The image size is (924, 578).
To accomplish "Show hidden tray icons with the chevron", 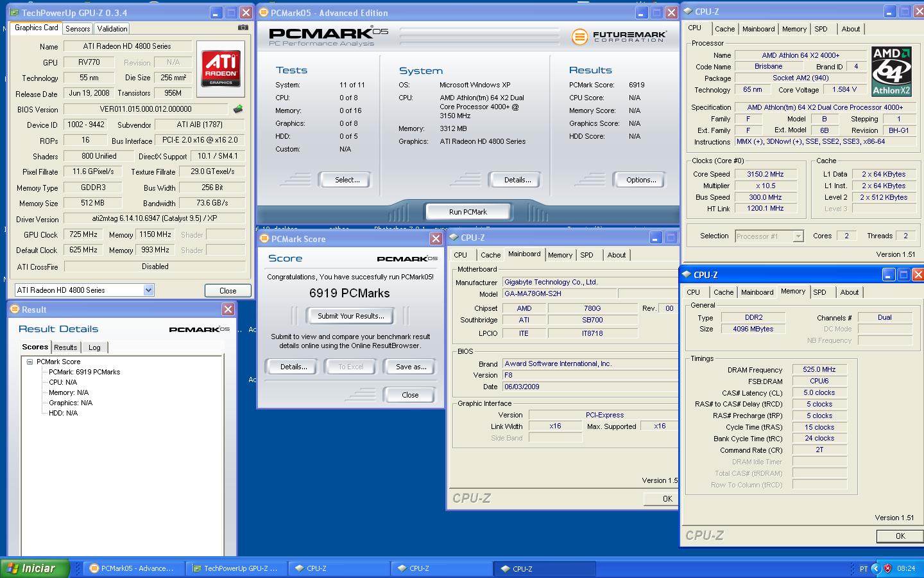I will (x=876, y=568).
